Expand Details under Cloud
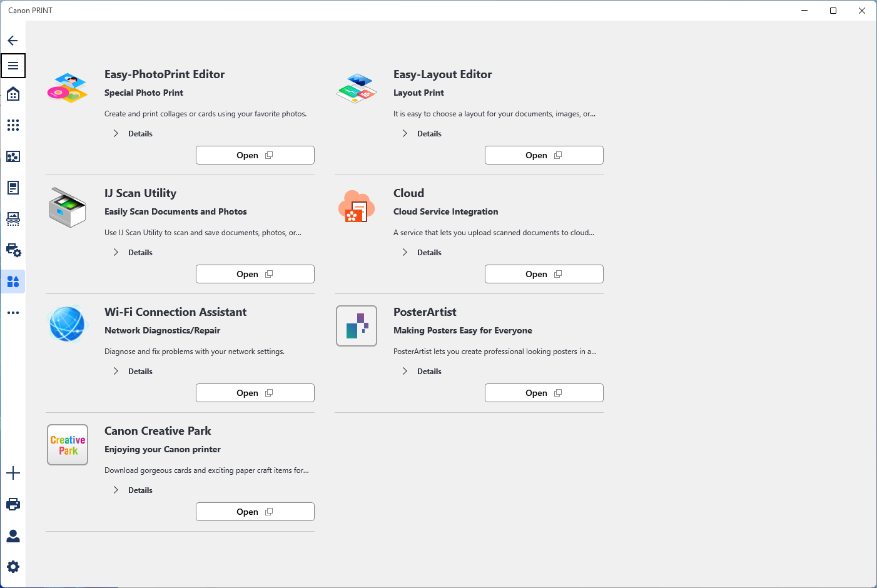Image resolution: width=877 pixels, height=588 pixels. pos(422,252)
